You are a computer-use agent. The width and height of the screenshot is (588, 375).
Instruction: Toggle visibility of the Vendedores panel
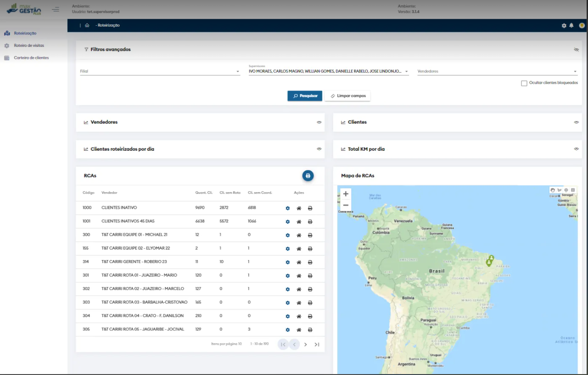(x=319, y=122)
